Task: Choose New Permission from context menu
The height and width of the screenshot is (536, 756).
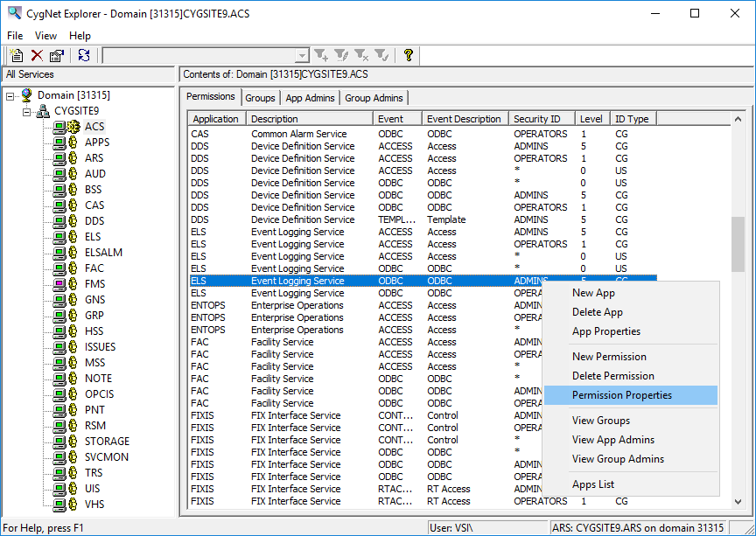Action: 631,357
